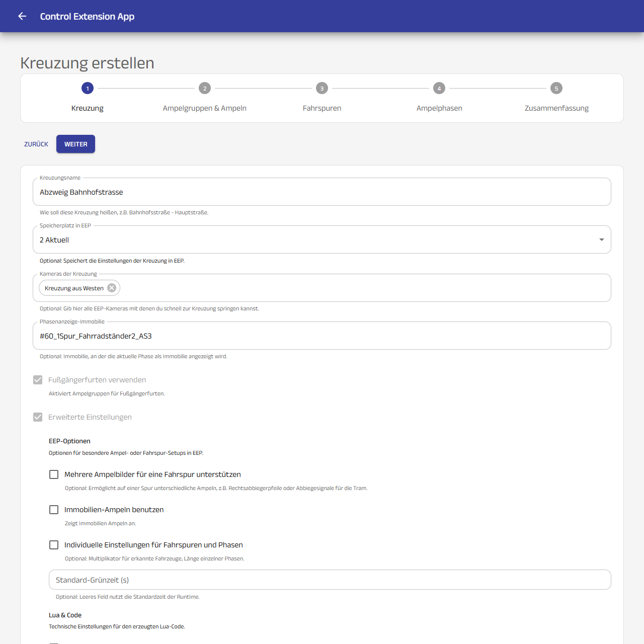Click the 'Lua & Code' heading
The width and height of the screenshot is (644, 644).
point(65,615)
